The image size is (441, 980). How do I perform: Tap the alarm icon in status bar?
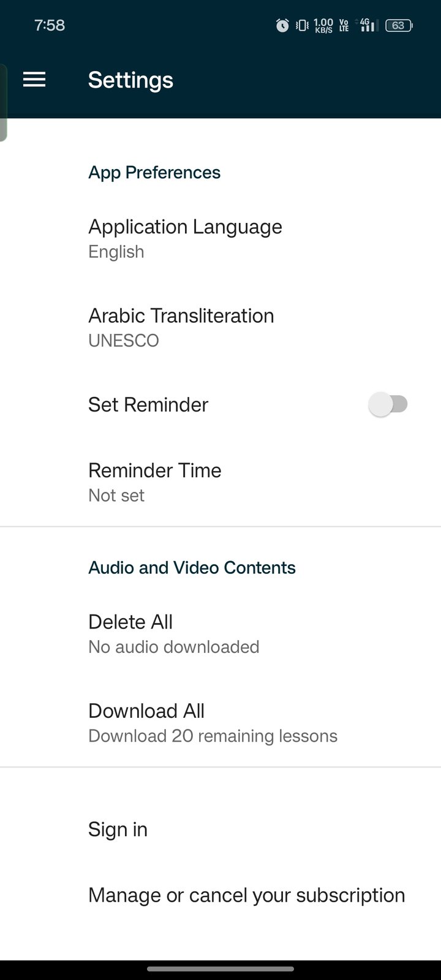tap(282, 25)
